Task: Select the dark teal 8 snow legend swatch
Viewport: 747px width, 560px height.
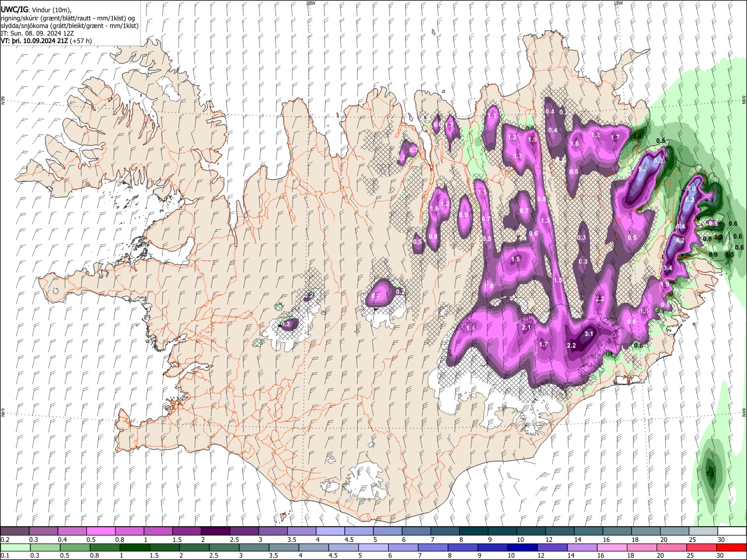Action: tap(473, 531)
